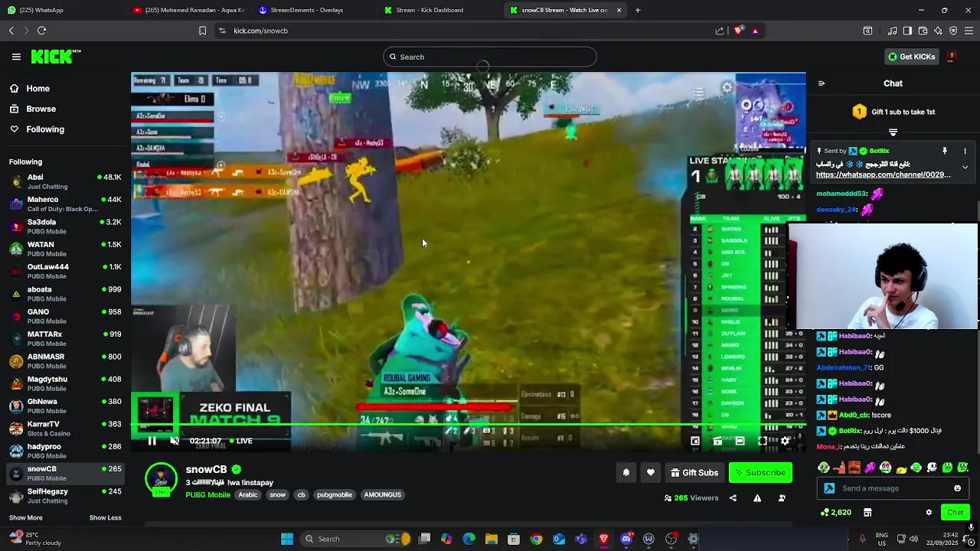Unpin the pinned BotRix message

[x=945, y=151]
